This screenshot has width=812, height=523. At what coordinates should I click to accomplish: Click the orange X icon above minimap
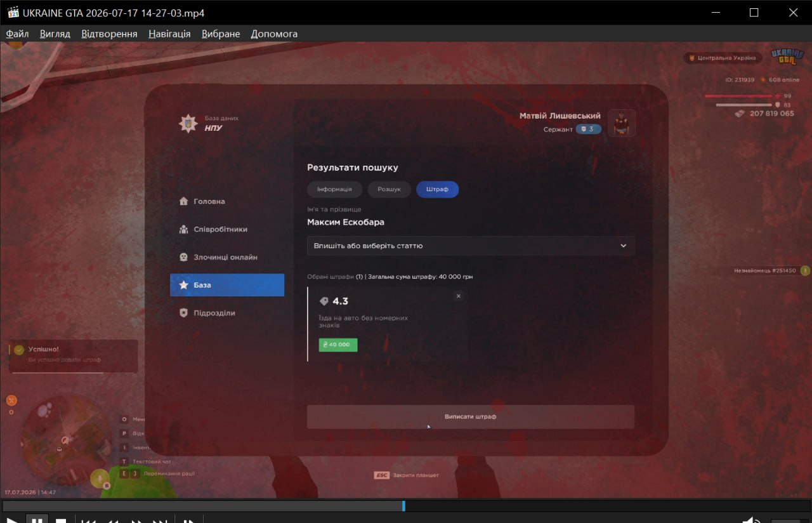click(x=11, y=401)
